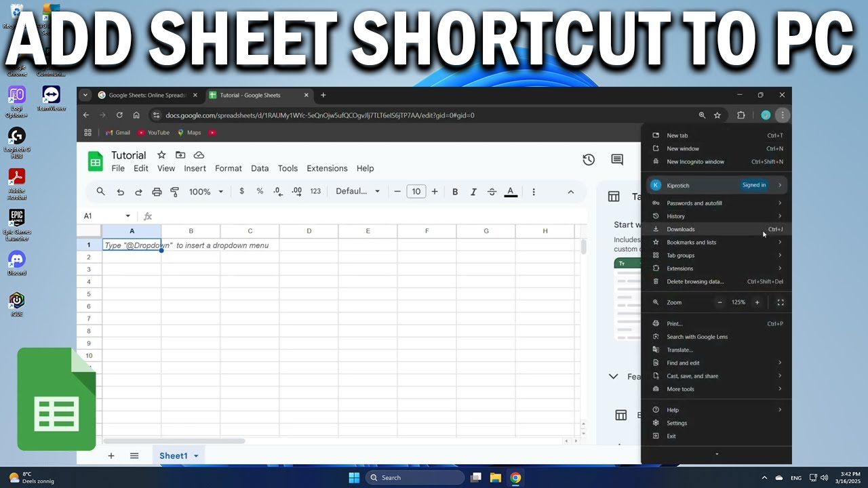Open the zoom 100% dropdown
This screenshot has width=868, height=488.
click(x=206, y=192)
